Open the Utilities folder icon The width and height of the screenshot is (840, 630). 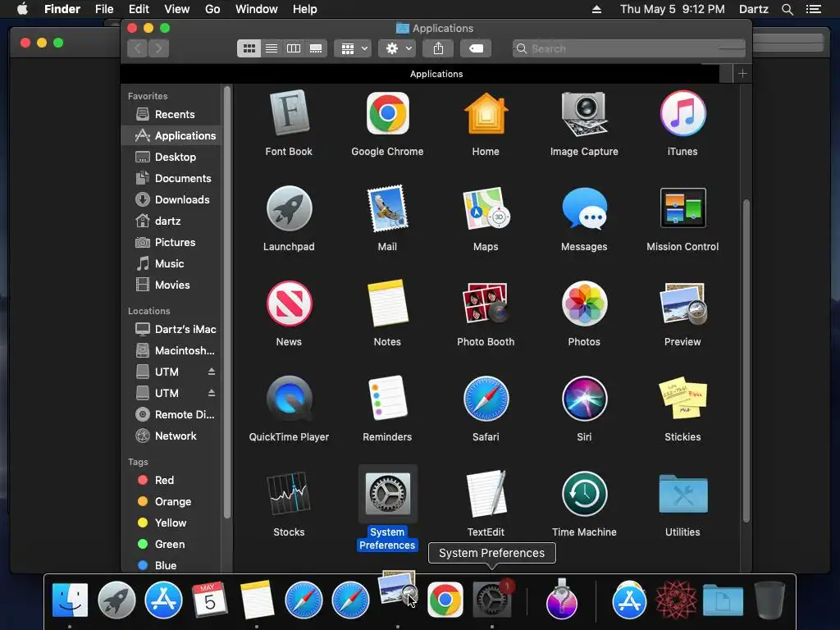(x=682, y=493)
